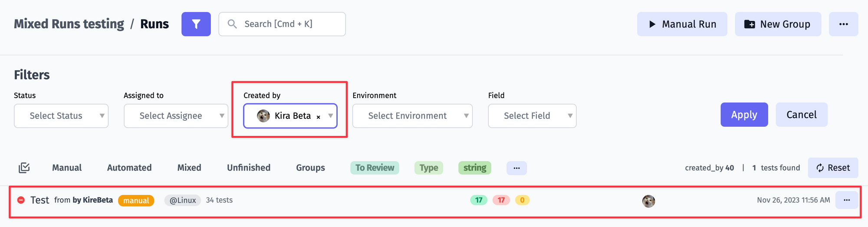The height and width of the screenshot is (227, 868).
Task: Click created_by 40 filter summary
Action: [710, 168]
